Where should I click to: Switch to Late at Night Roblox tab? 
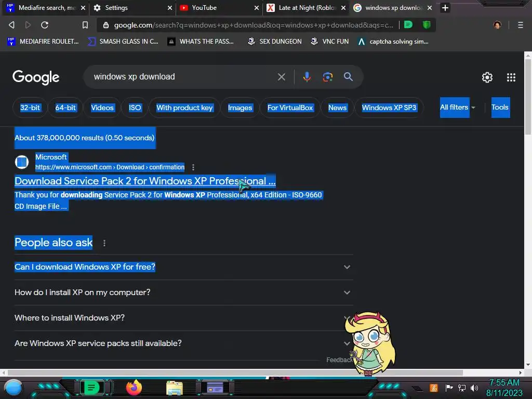click(x=306, y=8)
